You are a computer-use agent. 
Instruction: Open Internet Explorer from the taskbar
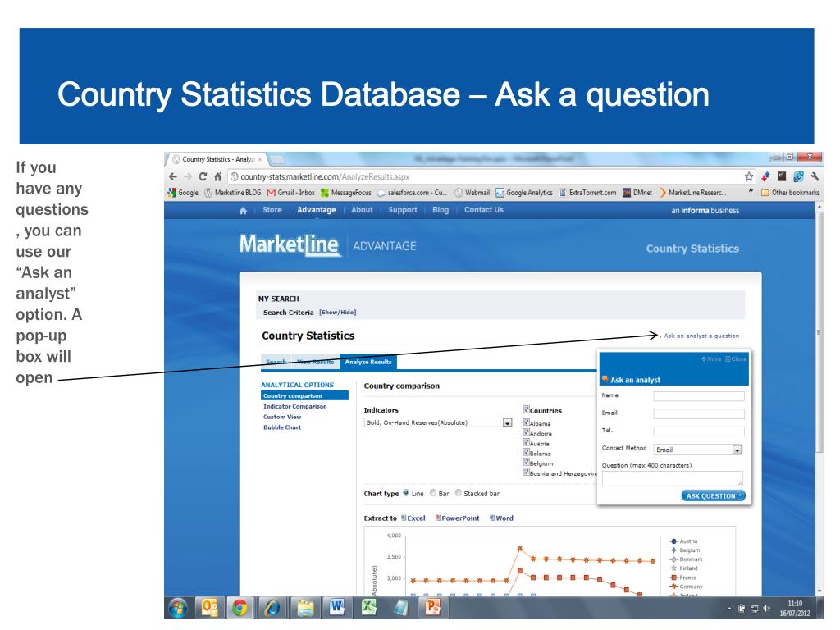coord(272,608)
